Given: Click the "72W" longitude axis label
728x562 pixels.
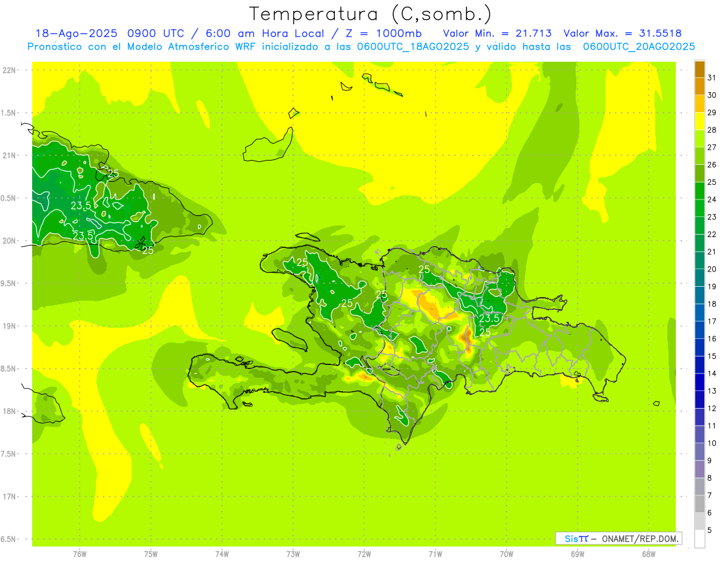Looking at the screenshot, I should click(364, 554).
